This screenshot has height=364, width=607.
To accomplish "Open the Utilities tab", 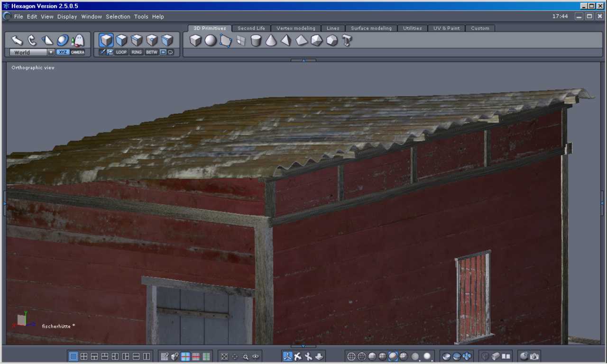I will (x=413, y=28).
